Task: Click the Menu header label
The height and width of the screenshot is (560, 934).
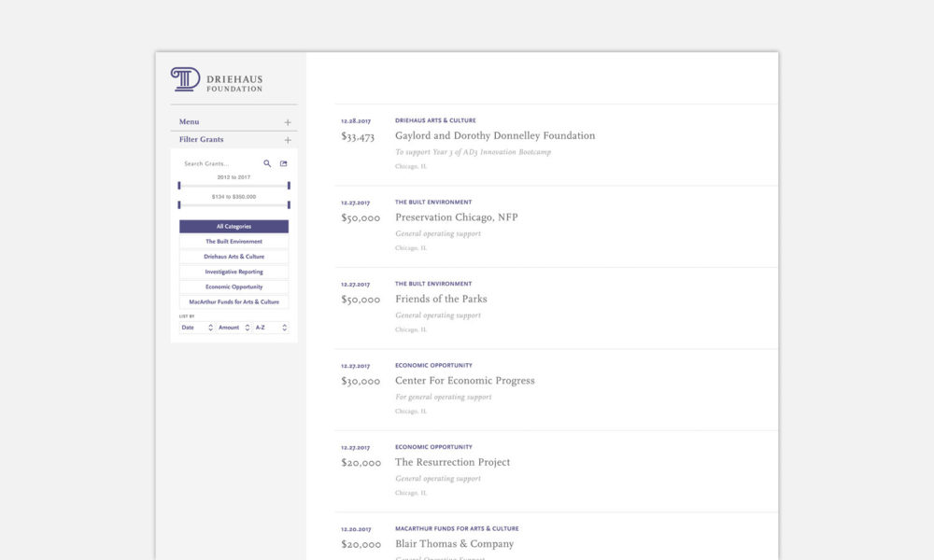Action: click(189, 121)
